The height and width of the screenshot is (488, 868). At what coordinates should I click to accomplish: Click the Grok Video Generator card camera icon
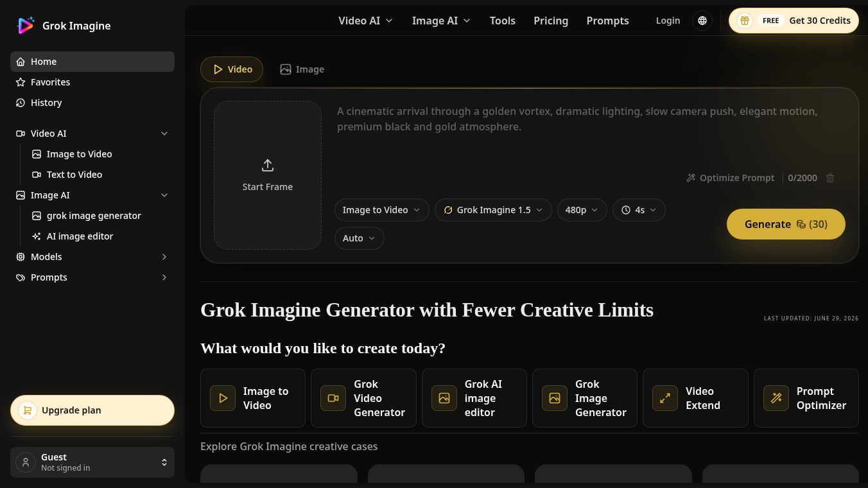(333, 398)
